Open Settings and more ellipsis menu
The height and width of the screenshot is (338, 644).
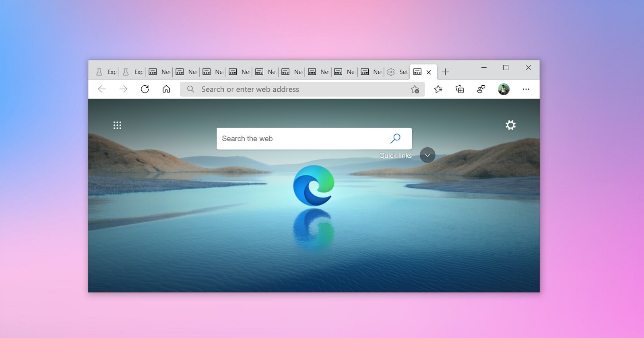[526, 89]
